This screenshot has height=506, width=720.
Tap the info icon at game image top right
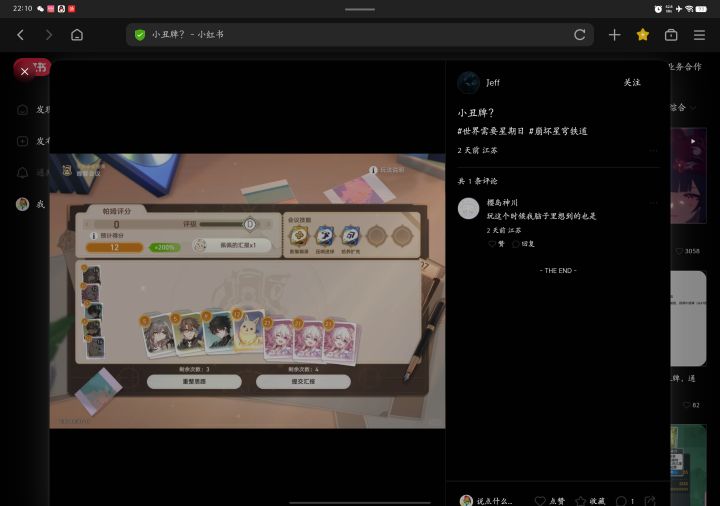[x=373, y=170]
